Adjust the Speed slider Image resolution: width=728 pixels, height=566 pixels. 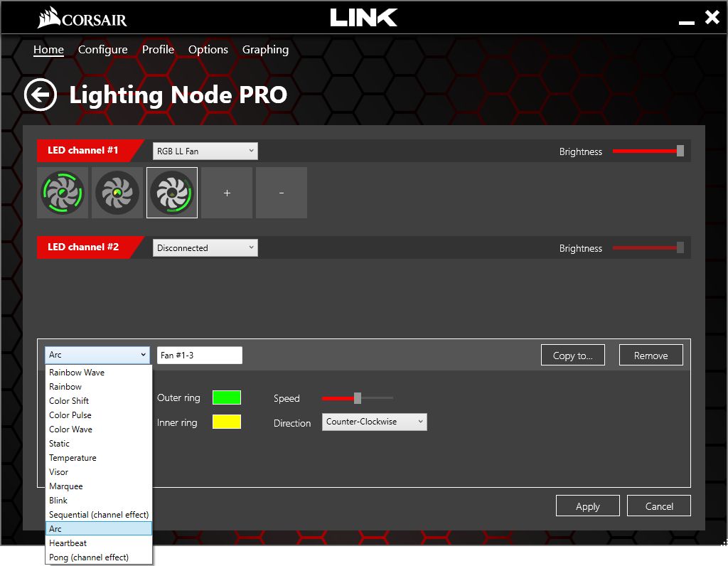358,398
